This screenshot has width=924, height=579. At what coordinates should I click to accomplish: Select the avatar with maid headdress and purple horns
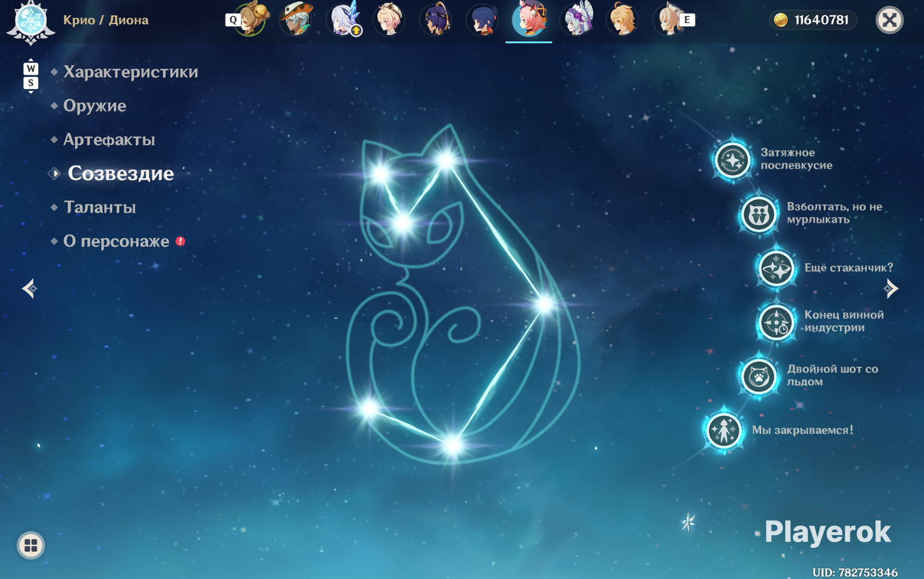[x=576, y=20]
